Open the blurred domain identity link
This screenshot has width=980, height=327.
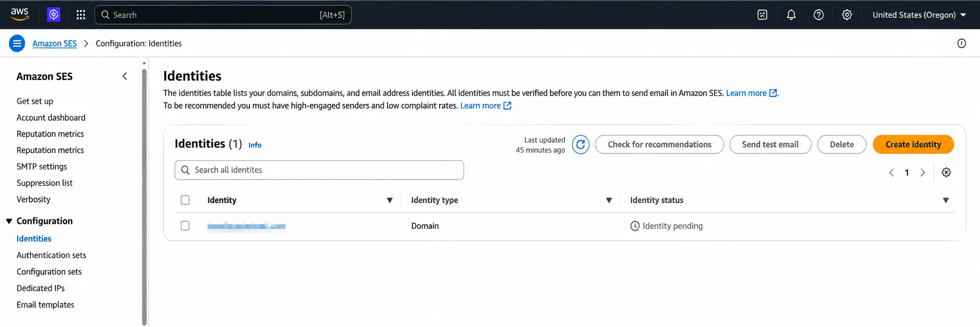click(246, 226)
